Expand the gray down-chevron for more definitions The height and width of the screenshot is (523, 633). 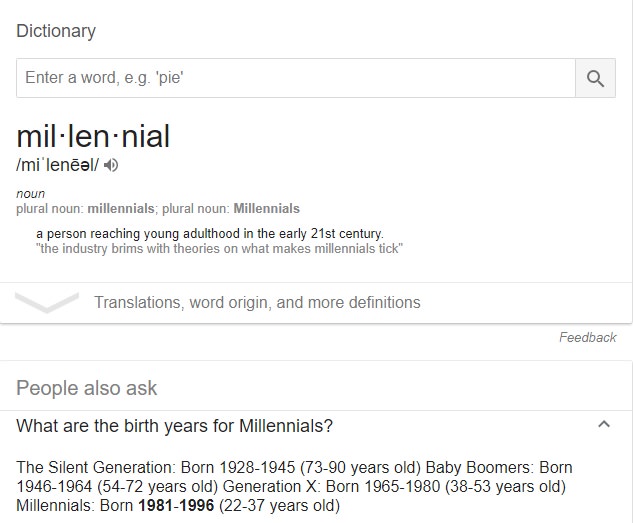pyautogui.click(x=47, y=303)
